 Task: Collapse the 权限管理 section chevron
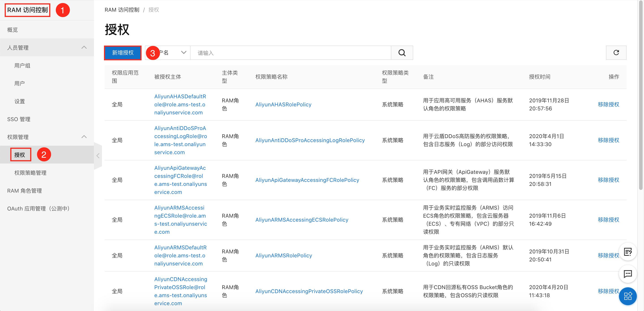click(84, 137)
